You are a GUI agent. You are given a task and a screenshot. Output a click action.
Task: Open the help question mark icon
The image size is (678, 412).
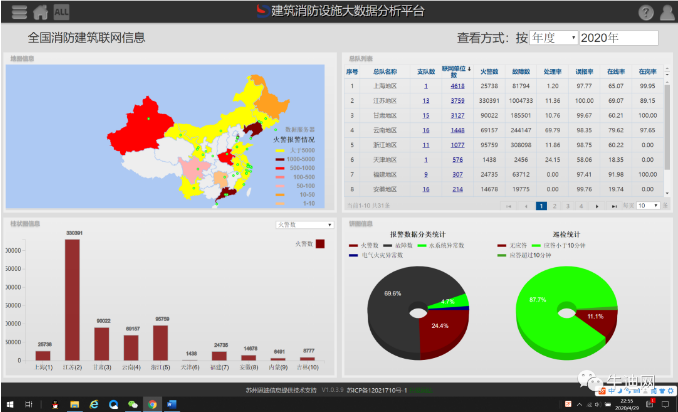(646, 12)
